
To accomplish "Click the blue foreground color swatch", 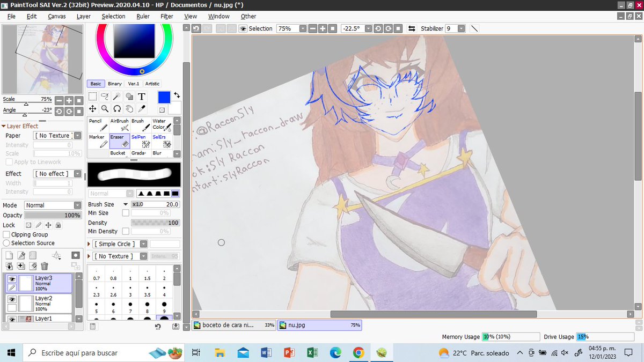I will 164,97.
